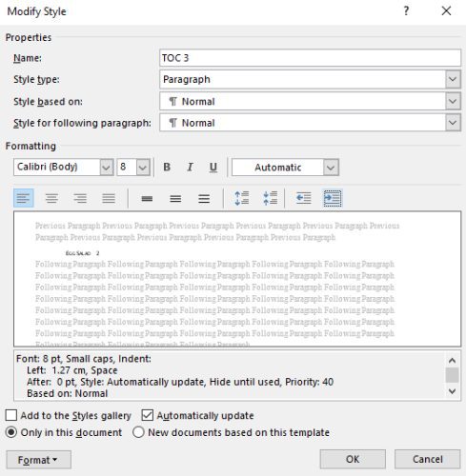Click increase indent icon
Screen dimensions: 466x476
(333, 198)
